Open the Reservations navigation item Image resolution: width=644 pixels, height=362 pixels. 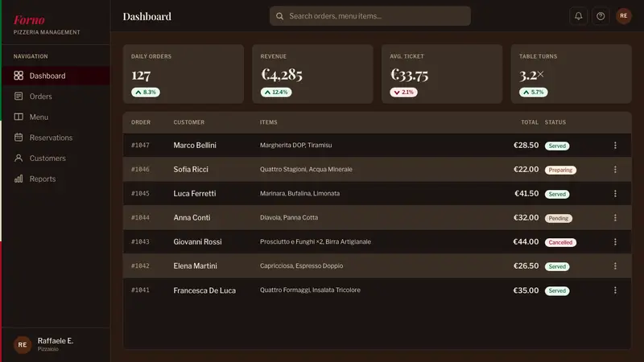click(x=56, y=137)
